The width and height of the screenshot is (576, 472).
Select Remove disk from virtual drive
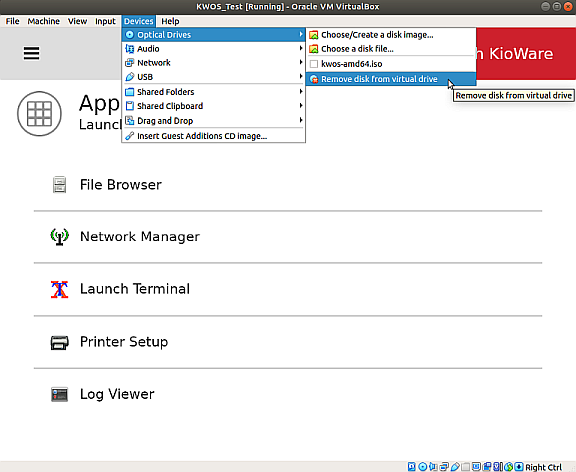tap(391, 79)
